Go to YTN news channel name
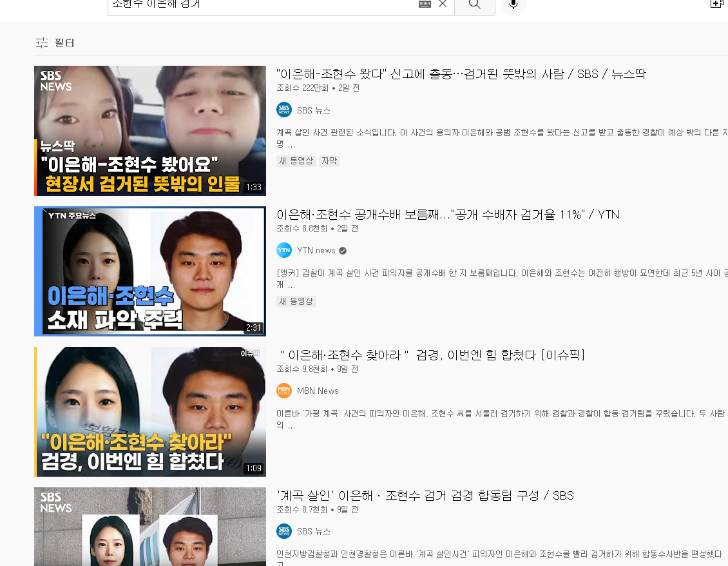This screenshot has height=566, width=728. point(316,251)
